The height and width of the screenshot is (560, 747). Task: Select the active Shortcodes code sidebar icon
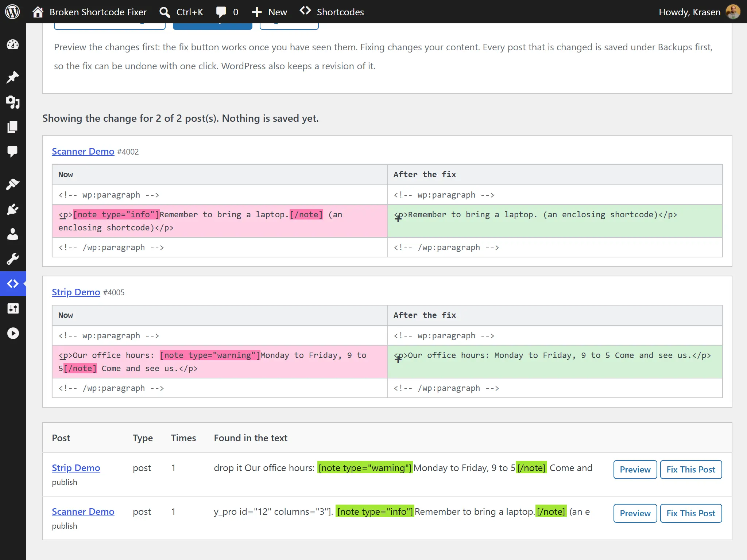point(13,284)
